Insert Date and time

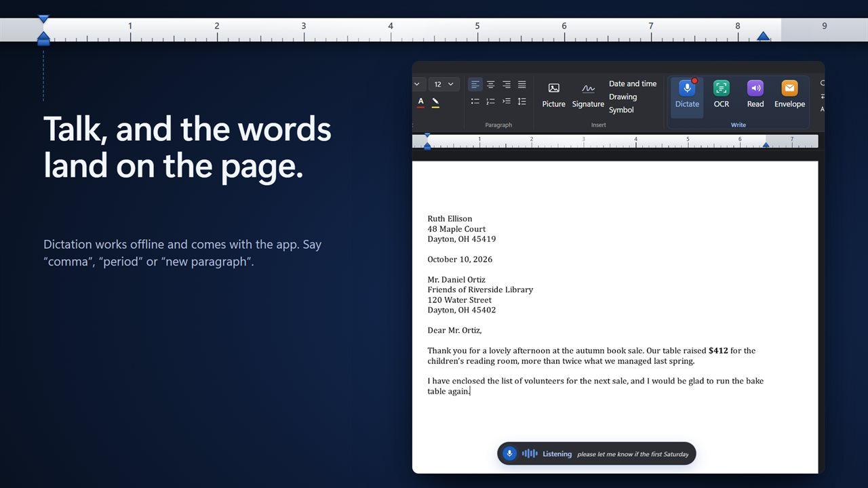(633, 84)
